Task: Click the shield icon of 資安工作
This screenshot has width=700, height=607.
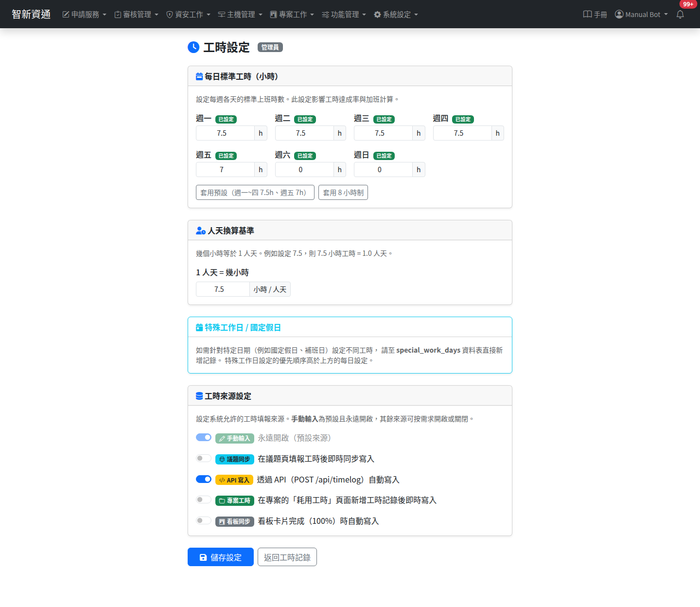Action: pyautogui.click(x=170, y=15)
